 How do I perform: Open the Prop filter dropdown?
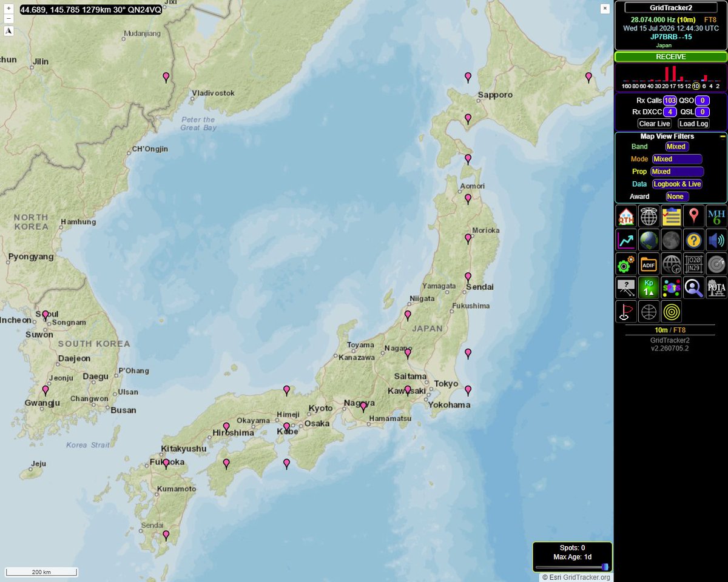[677, 172]
